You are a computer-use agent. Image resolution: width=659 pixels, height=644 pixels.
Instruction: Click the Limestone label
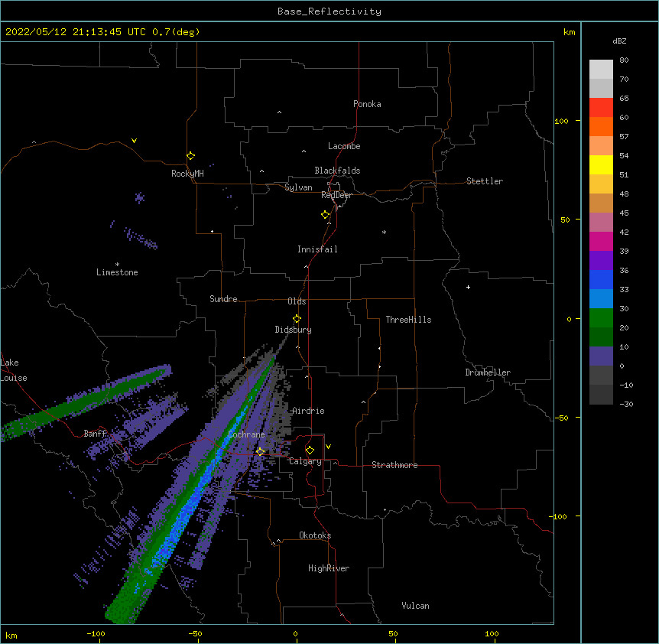pyautogui.click(x=117, y=272)
